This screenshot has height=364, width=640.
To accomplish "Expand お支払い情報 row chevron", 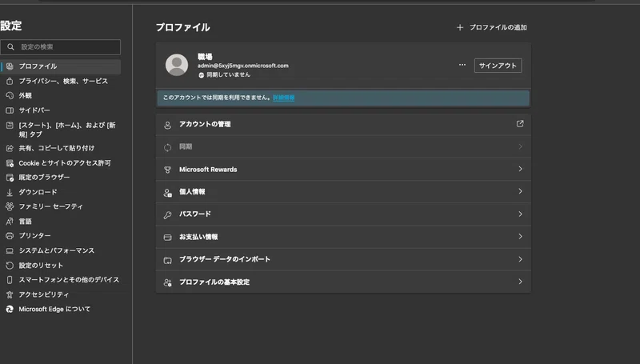I will click(x=521, y=236).
